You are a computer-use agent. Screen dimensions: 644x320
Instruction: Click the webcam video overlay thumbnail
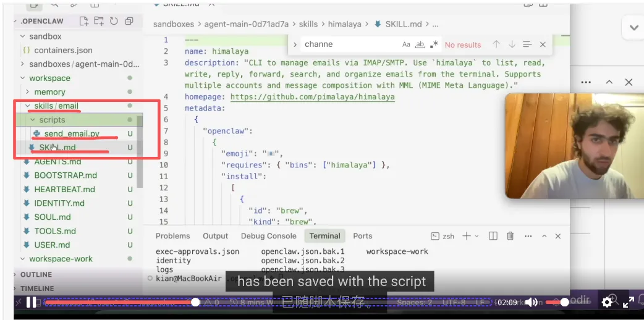click(x=574, y=146)
